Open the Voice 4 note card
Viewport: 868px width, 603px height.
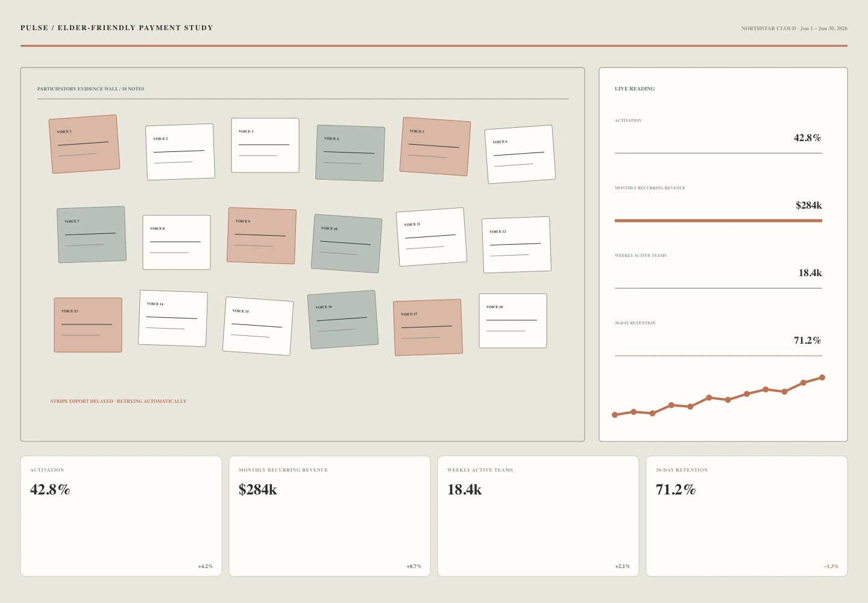tap(350, 153)
